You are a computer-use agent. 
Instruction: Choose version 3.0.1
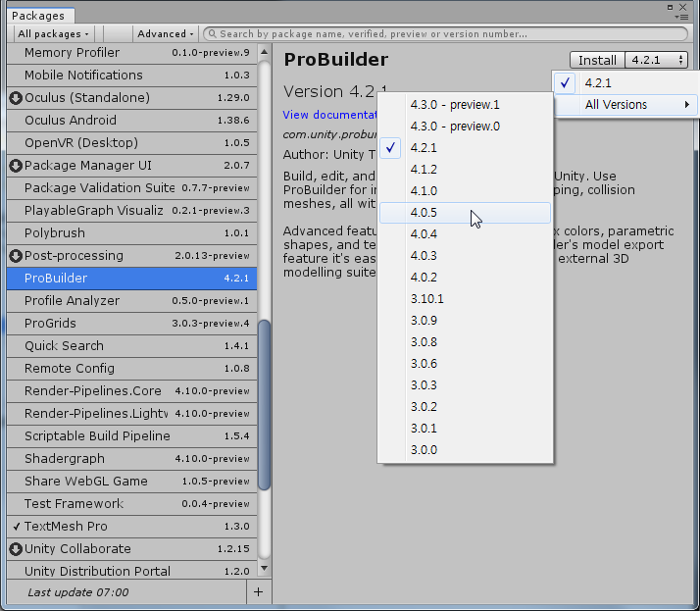[x=465, y=429]
